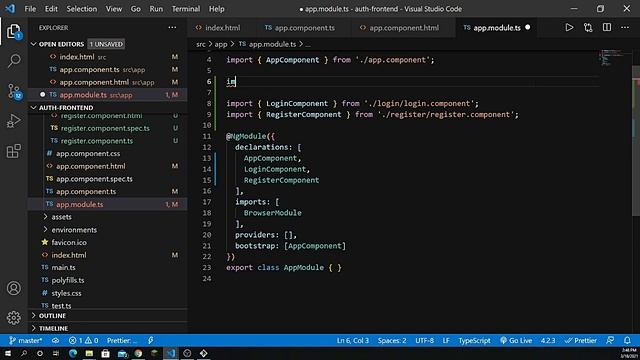Open the File menu
Image resolution: width=640 pixels, height=360 pixels.
tap(30, 9)
